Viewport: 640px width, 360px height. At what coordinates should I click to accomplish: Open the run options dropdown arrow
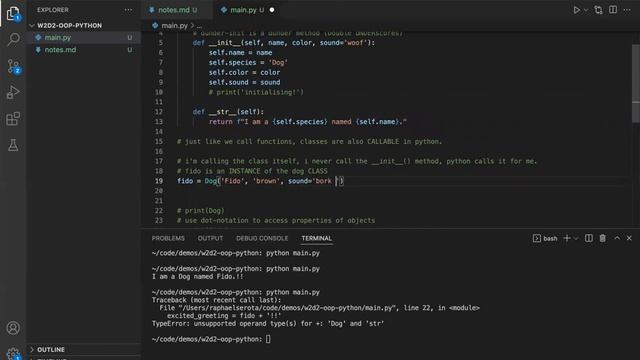[586, 10]
